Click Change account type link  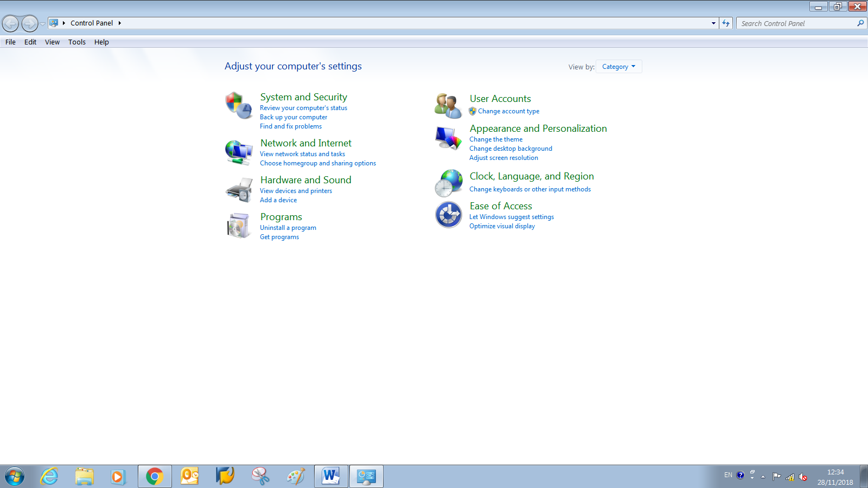tap(508, 111)
